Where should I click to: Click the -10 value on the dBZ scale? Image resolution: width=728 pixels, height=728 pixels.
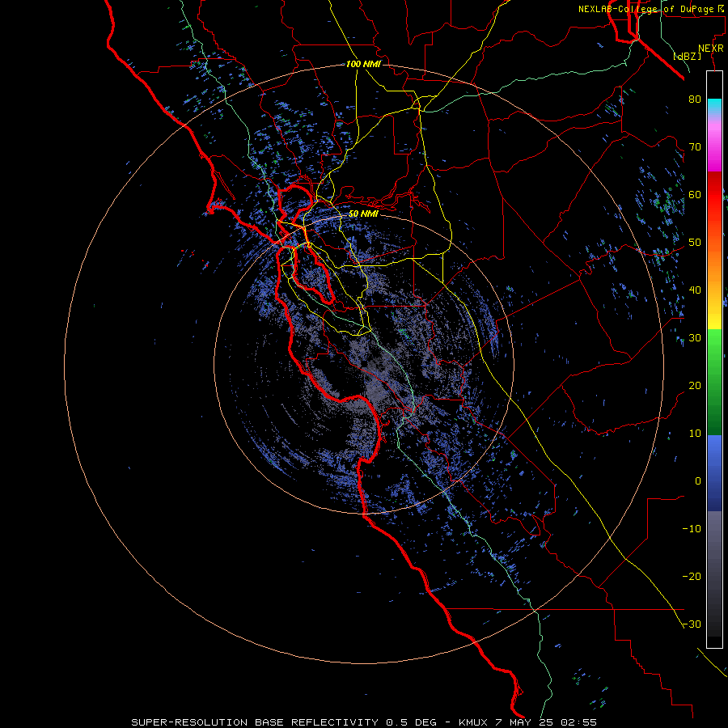point(692,529)
